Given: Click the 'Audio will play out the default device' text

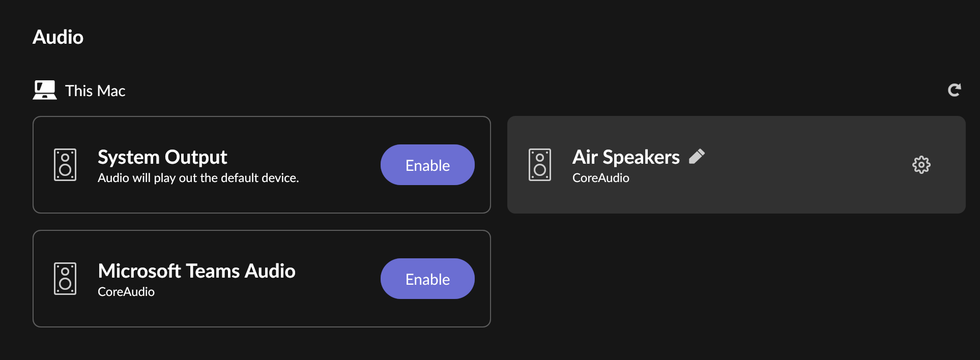Looking at the screenshot, I should tap(198, 178).
